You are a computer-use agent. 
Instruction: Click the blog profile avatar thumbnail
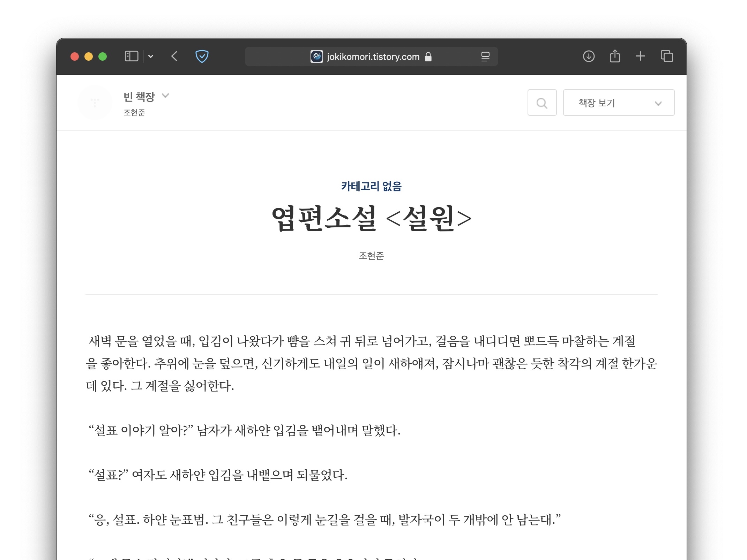[95, 103]
